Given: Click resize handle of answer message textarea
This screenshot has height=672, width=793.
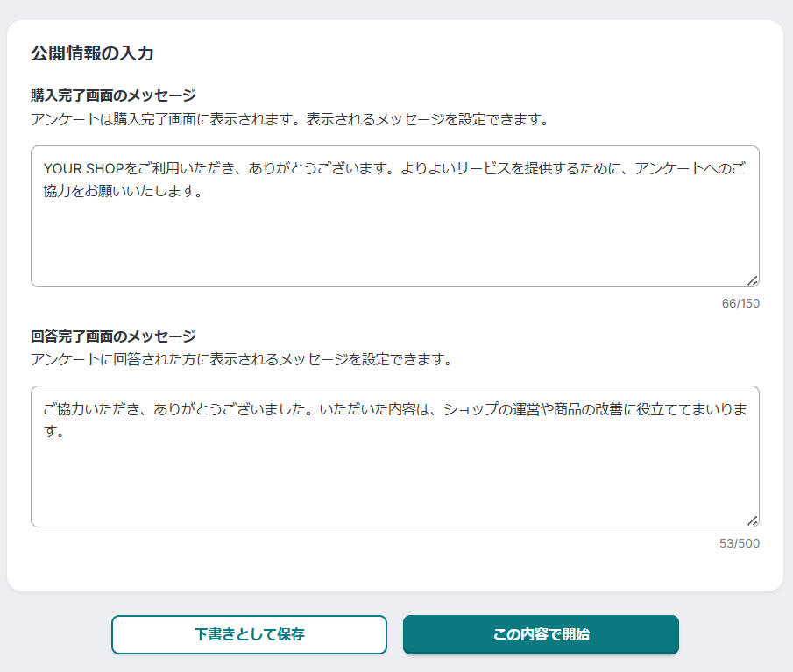Looking at the screenshot, I should tap(752, 520).
